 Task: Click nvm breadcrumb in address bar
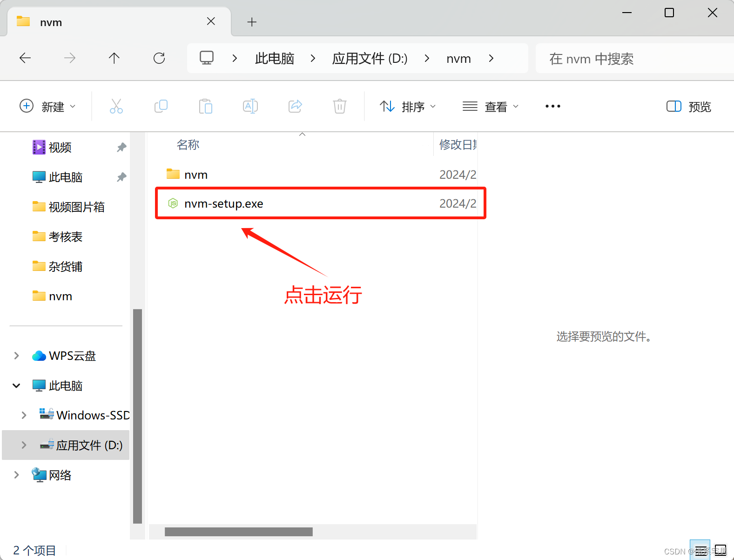[x=458, y=58]
